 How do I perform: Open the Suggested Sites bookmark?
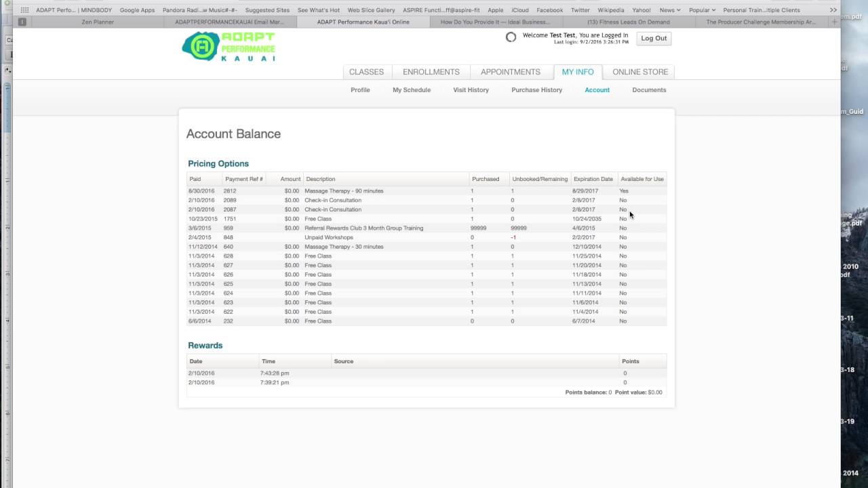[x=267, y=10]
